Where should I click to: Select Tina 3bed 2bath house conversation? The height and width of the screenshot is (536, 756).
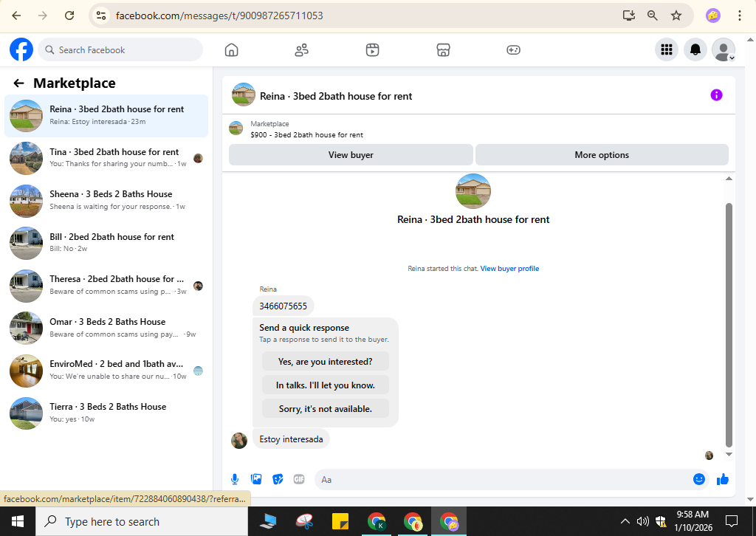pyautogui.click(x=106, y=158)
